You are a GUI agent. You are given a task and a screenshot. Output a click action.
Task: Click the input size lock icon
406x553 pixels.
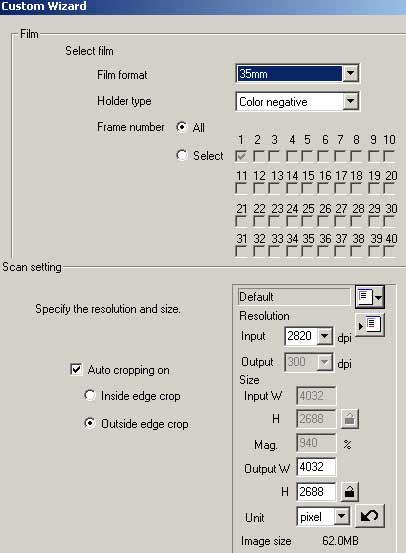coord(350,419)
